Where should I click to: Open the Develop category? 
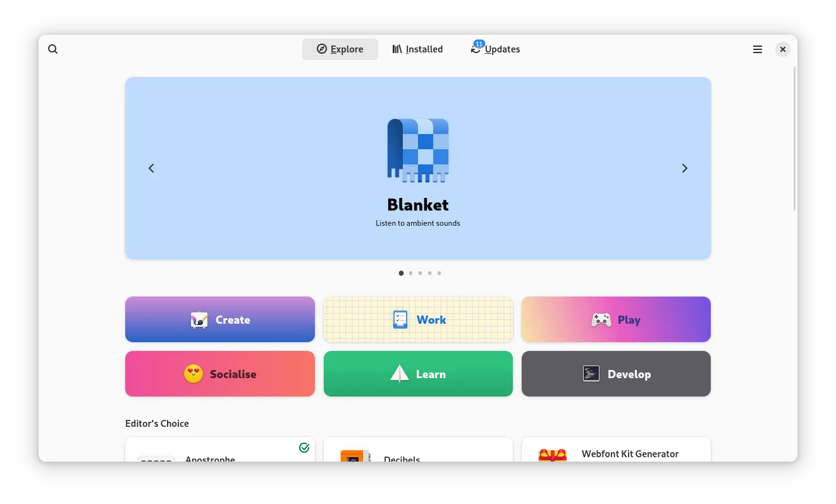point(616,374)
